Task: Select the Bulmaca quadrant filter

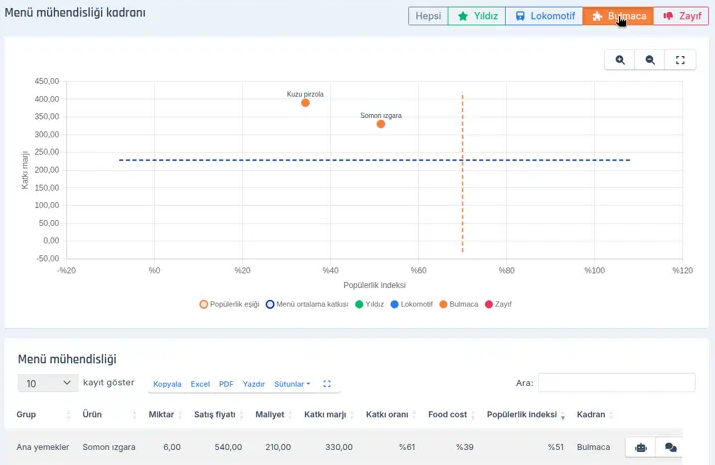Action: 618,16
